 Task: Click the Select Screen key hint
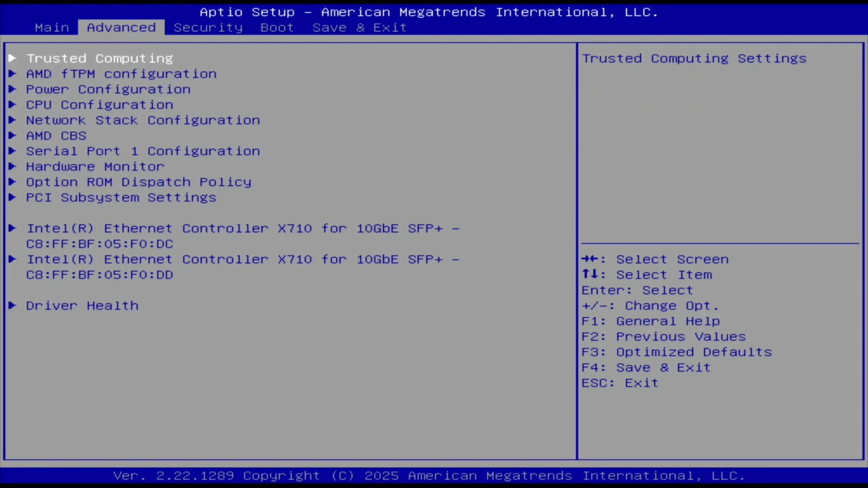coord(655,260)
